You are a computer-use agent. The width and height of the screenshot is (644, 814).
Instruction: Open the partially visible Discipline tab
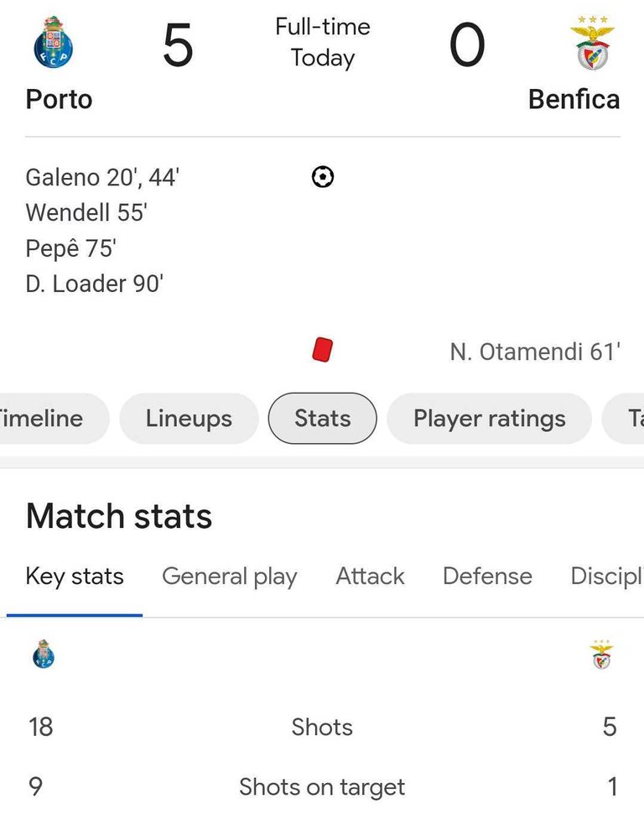[607, 577]
